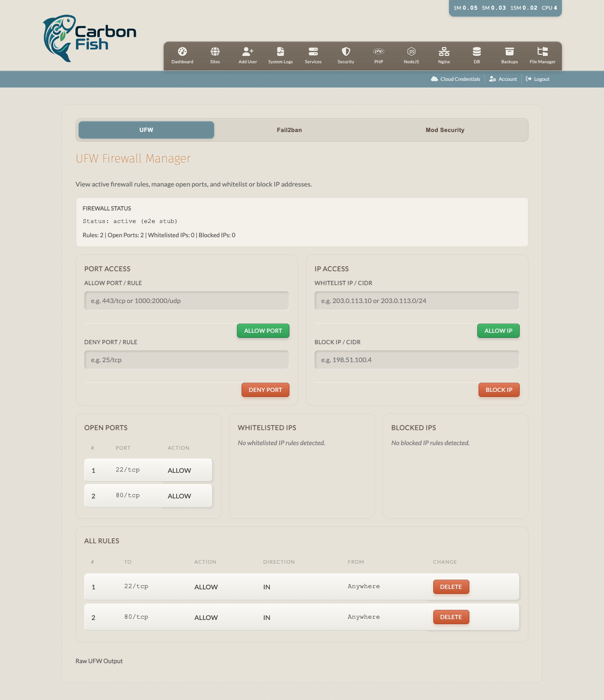Click the Carbon Fish logo
Screen dimensions: 604x700
pos(90,39)
